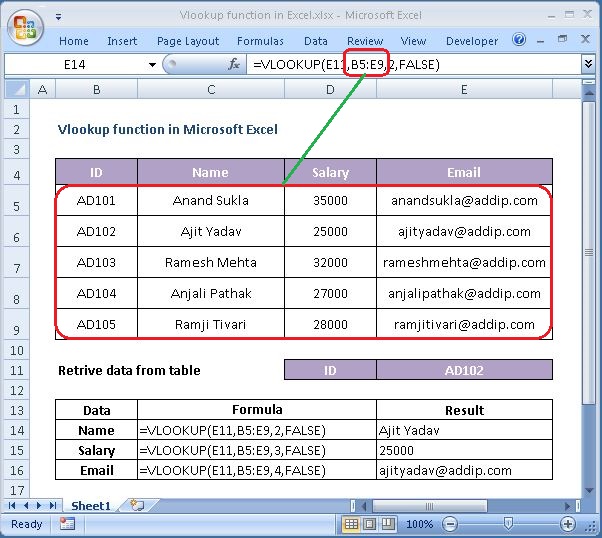Click 'Retrive data from table' label
This screenshot has width=602, height=538.
click(x=129, y=370)
